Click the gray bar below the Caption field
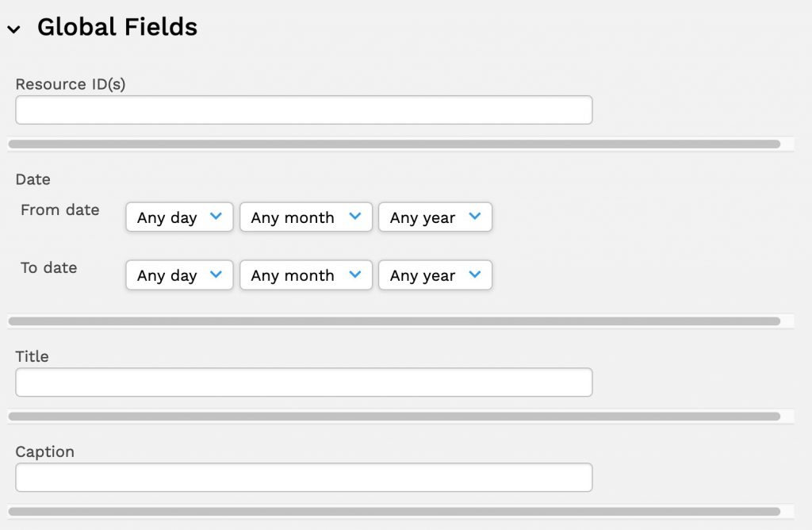This screenshot has width=812, height=530. [394, 512]
